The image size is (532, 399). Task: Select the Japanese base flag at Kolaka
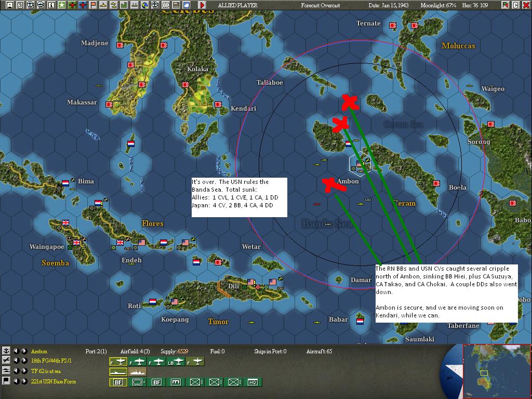[x=185, y=85]
